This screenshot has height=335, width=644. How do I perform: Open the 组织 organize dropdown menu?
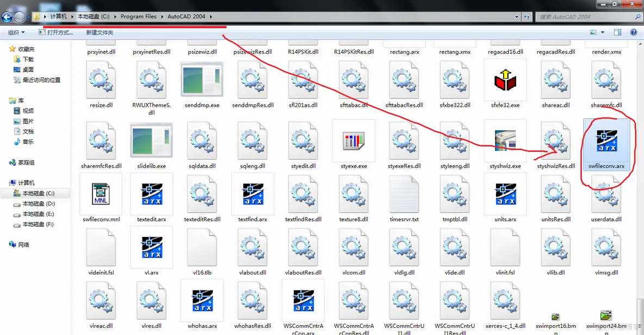[x=16, y=32]
